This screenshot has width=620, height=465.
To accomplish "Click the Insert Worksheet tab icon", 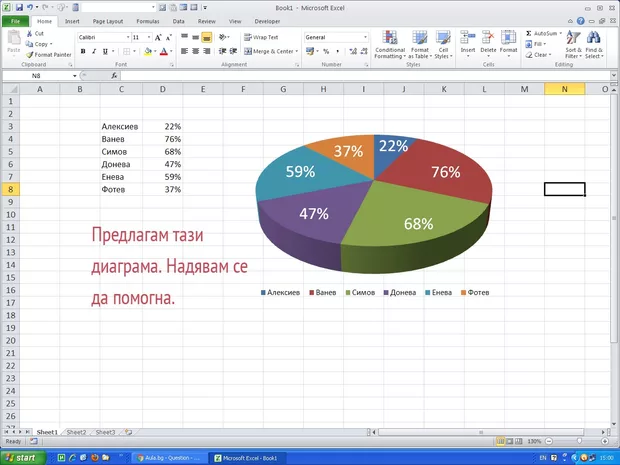I will click(x=128, y=432).
